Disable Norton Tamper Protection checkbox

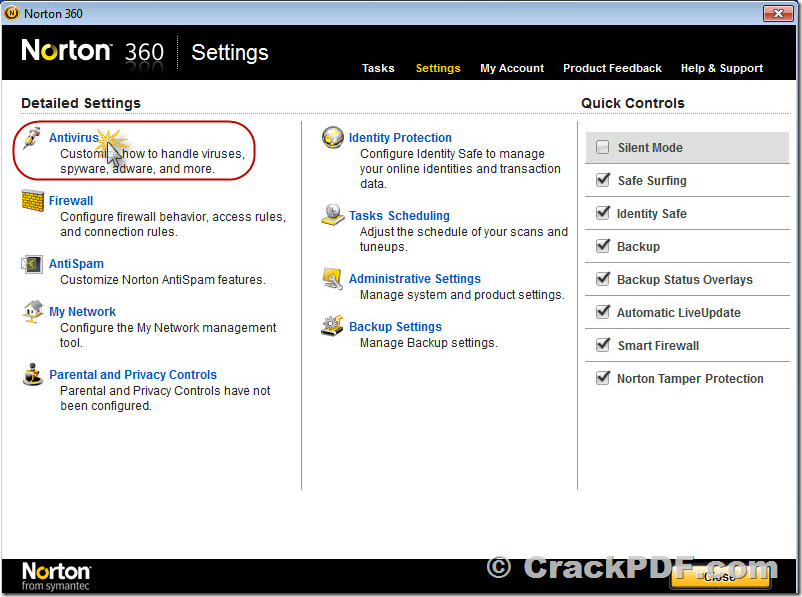point(603,378)
